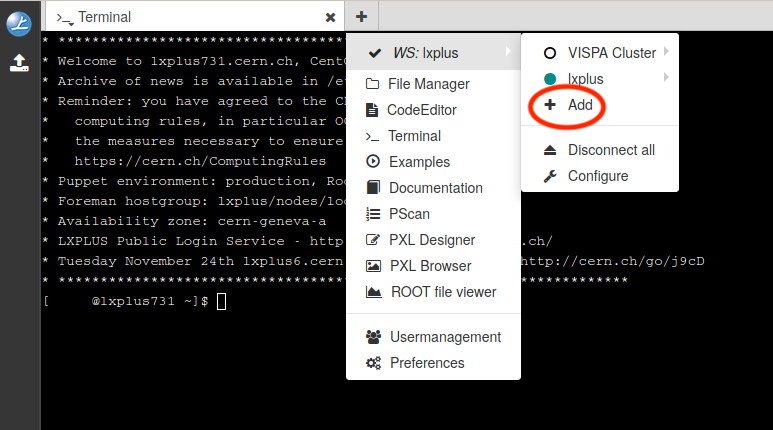Expand the WS: lxplus submenu
The image size is (773, 430).
tap(433, 52)
